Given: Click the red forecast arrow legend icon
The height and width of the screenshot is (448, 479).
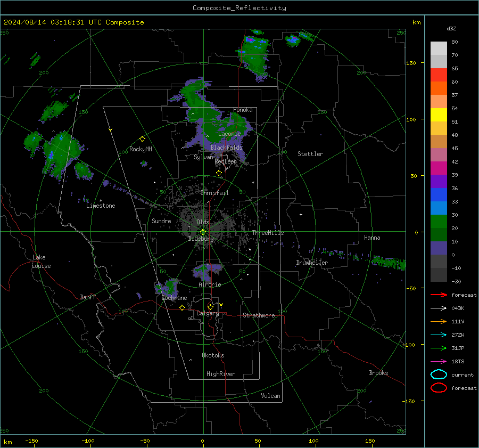Looking at the screenshot, I should tap(439, 295).
